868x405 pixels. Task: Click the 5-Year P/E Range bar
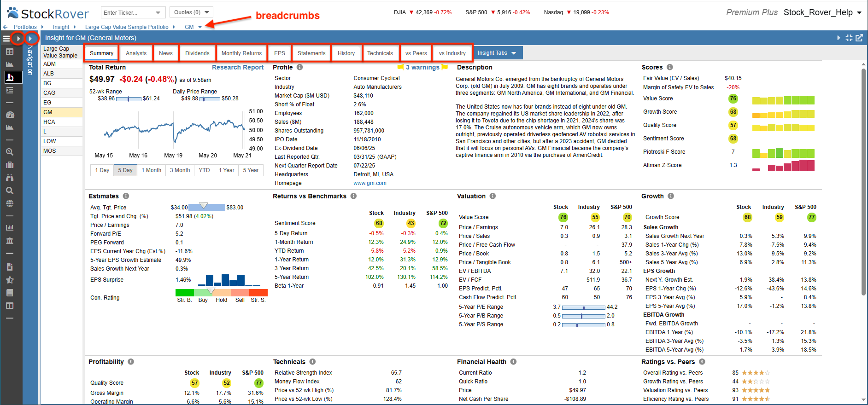tap(584, 307)
